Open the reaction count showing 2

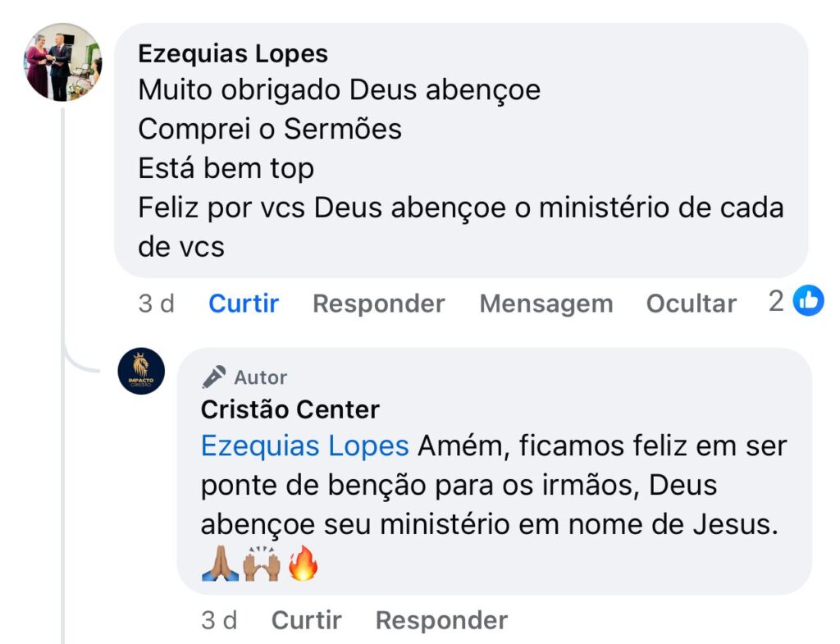pos(777,302)
